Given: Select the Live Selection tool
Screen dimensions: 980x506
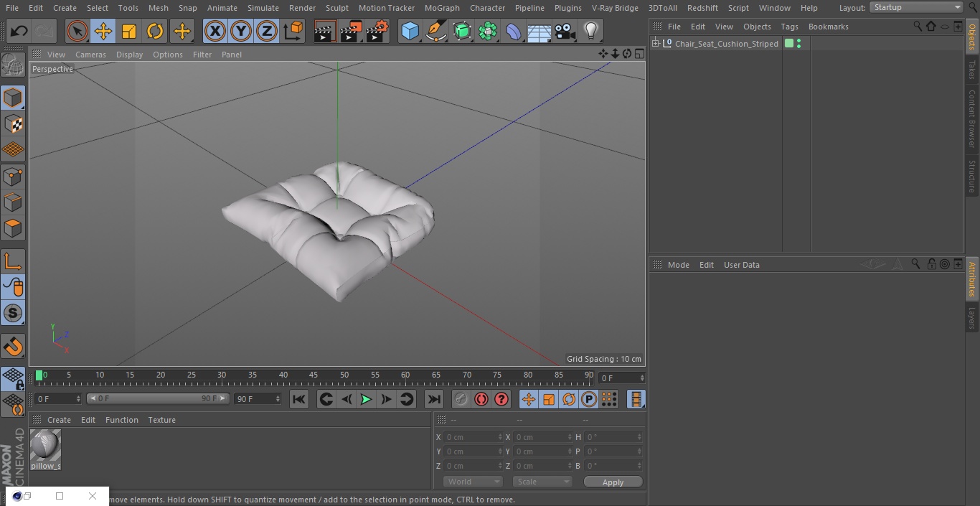Looking at the screenshot, I should 77,31.
